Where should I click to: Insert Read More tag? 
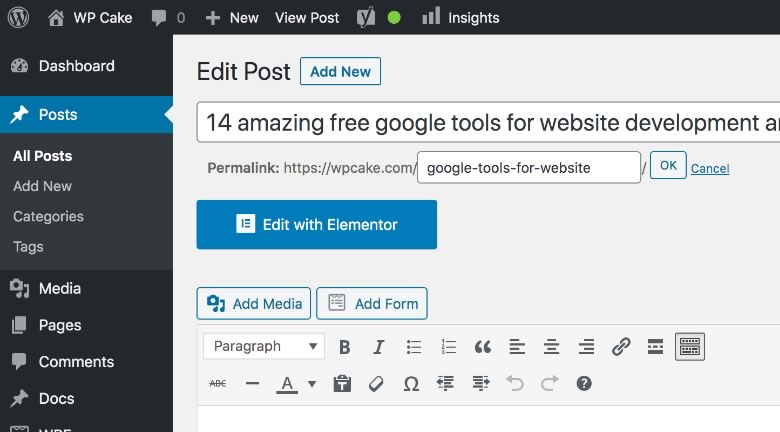656,347
